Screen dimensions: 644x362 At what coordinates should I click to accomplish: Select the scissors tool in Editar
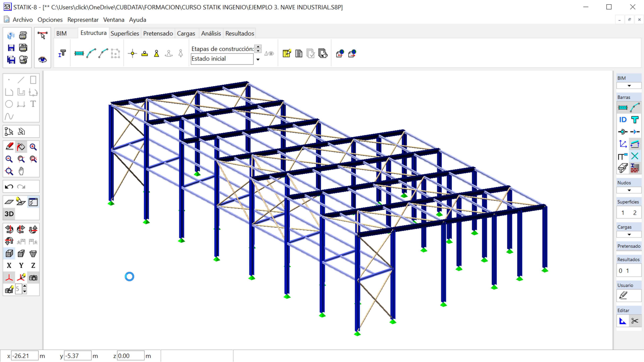click(635, 321)
